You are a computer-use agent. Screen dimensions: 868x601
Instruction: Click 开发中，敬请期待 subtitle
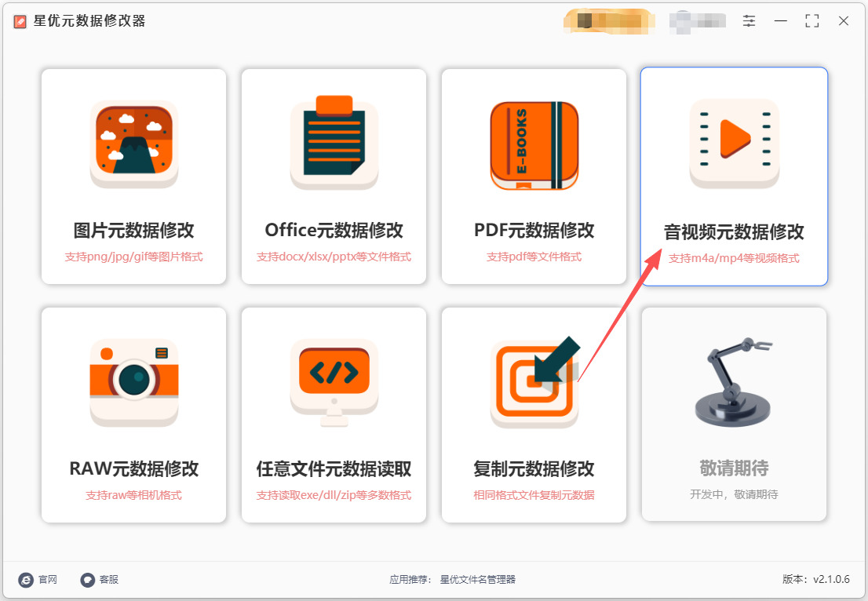click(x=734, y=494)
